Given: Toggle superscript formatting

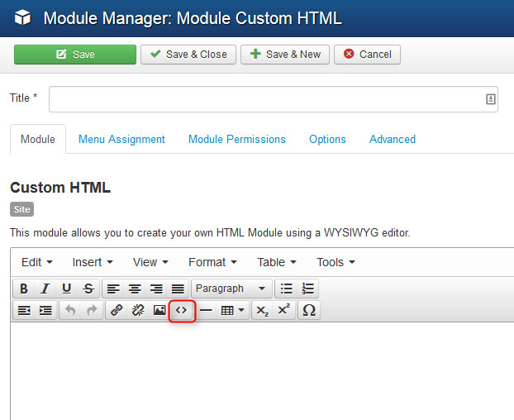Looking at the screenshot, I should (x=283, y=310).
